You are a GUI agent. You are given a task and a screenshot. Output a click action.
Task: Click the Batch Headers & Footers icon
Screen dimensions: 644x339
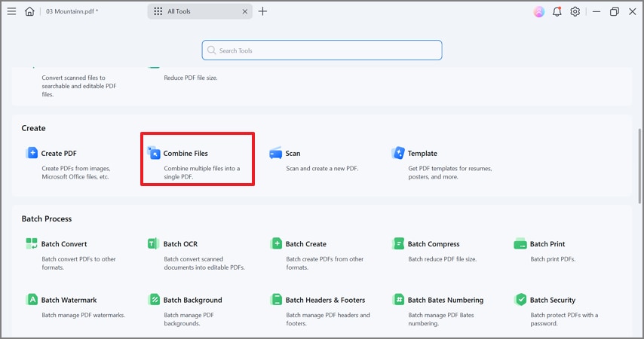tap(276, 300)
